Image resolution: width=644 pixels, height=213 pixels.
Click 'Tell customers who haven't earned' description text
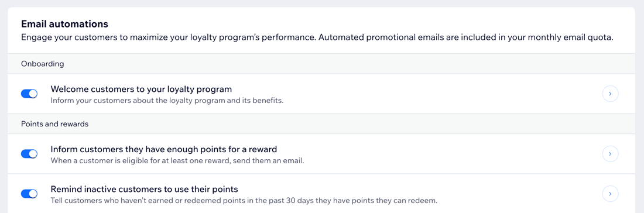(244, 201)
